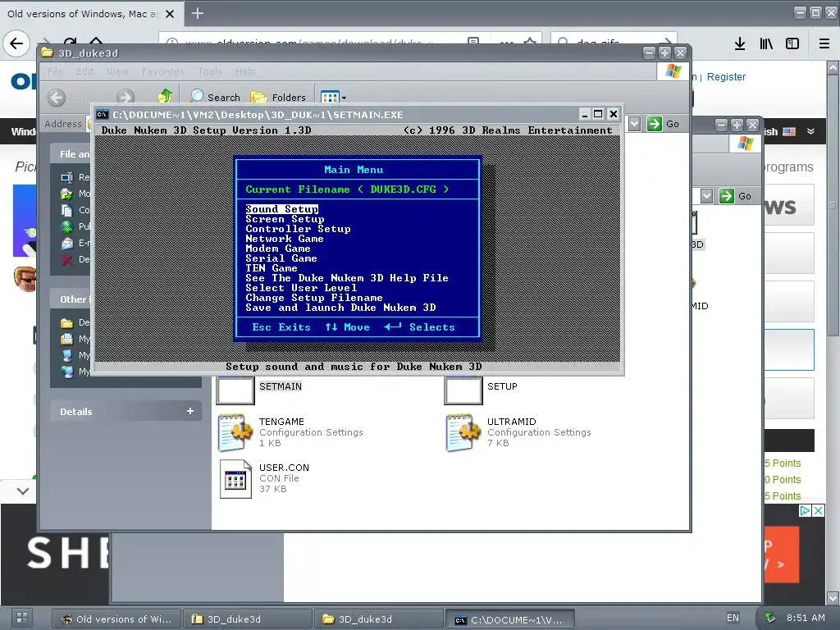Close the advertisement with the X icon
Viewport: 840px width, 630px height.
818,510
